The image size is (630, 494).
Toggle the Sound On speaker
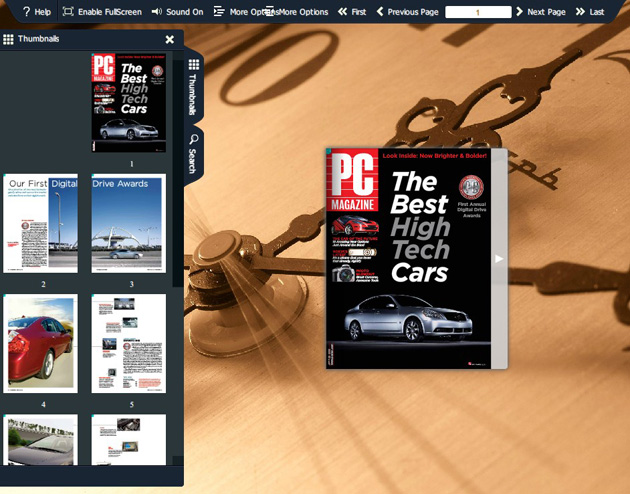click(x=177, y=12)
